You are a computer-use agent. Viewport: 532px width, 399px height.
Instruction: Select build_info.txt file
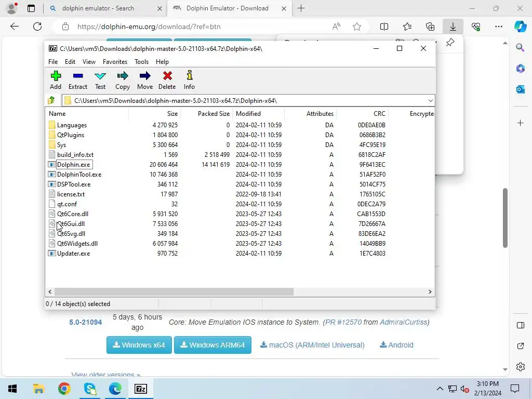[75, 155]
